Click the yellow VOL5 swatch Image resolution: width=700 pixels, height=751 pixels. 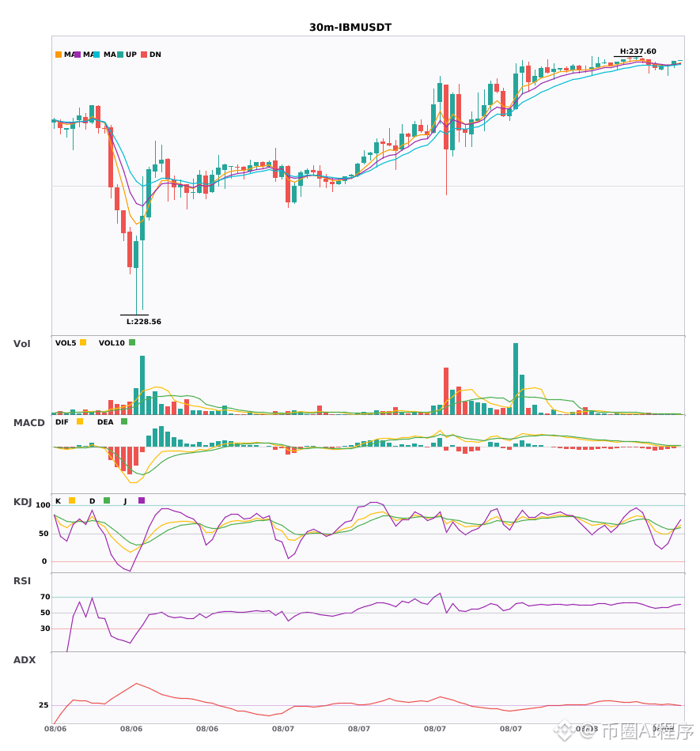[x=83, y=342]
